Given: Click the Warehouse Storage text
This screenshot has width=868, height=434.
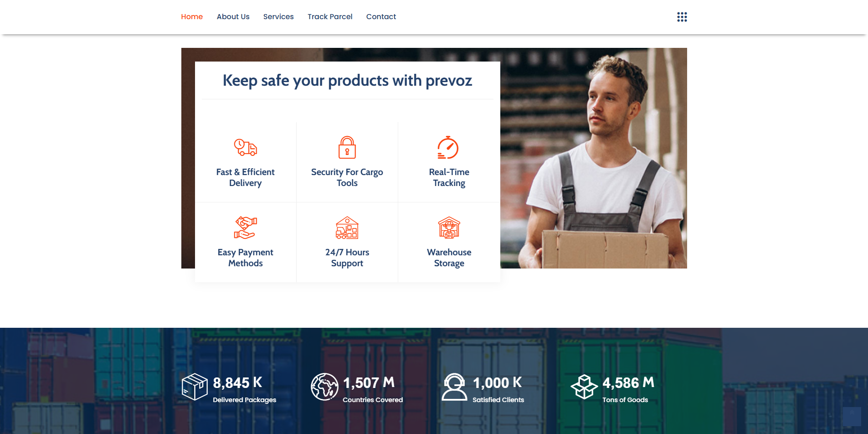Looking at the screenshot, I should coord(449,258).
